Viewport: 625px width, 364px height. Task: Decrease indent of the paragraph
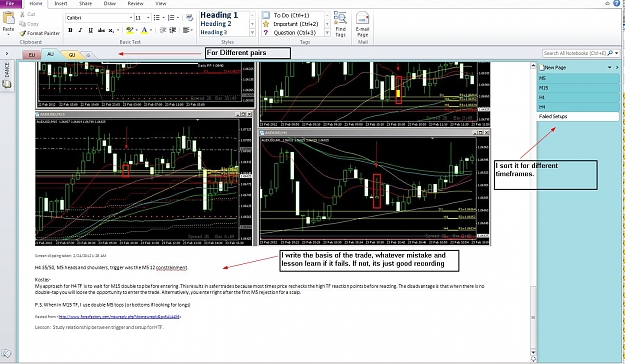[x=163, y=30]
